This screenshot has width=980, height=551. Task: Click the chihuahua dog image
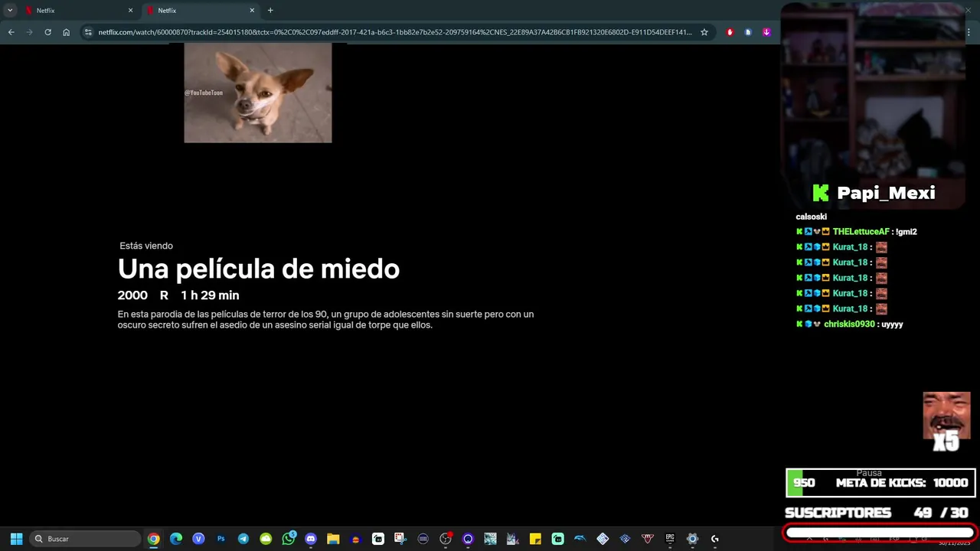(x=258, y=93)
